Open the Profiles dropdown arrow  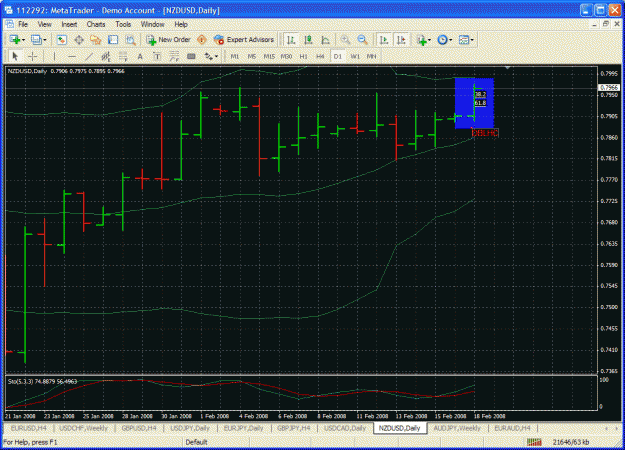(45, 40)
